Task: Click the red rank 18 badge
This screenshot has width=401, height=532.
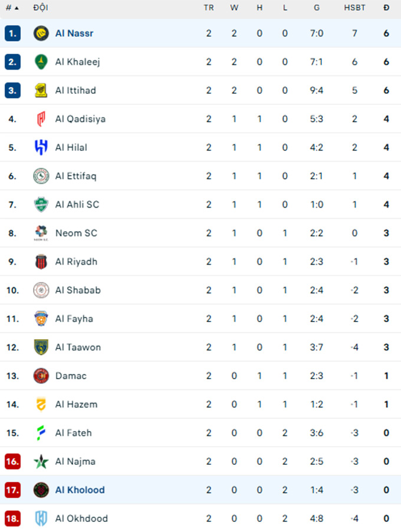Action: click(x=13, y=518)
